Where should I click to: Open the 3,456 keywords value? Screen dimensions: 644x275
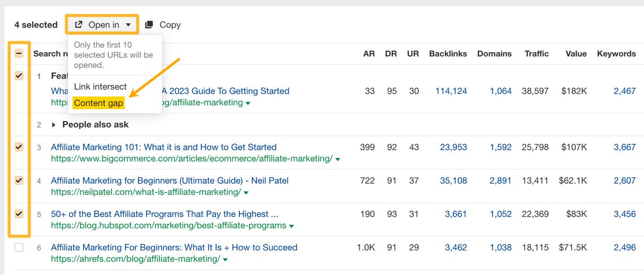tap(625, 214)
